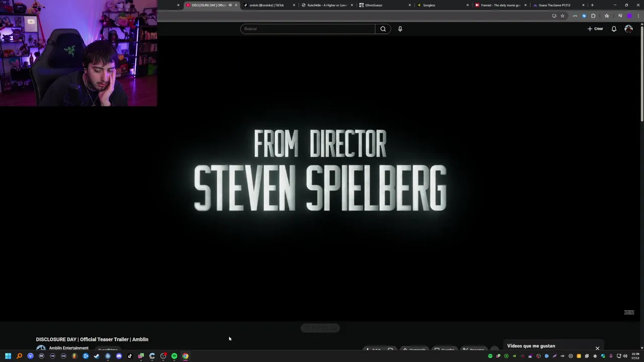
Task: Open a new browser tab
Action: [x=592, y=5]
